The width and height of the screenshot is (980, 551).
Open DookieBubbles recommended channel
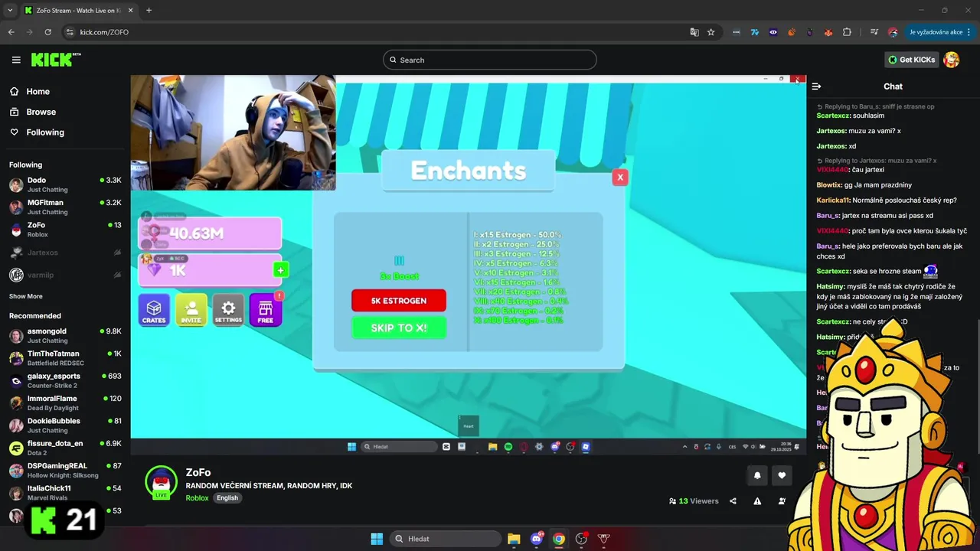pos(65,425)
